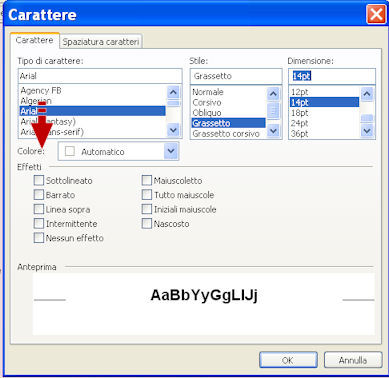This screenshot has width=389, height=378.
Task: Select the highlighted Arial font row
Action: (x=93, y=111)
